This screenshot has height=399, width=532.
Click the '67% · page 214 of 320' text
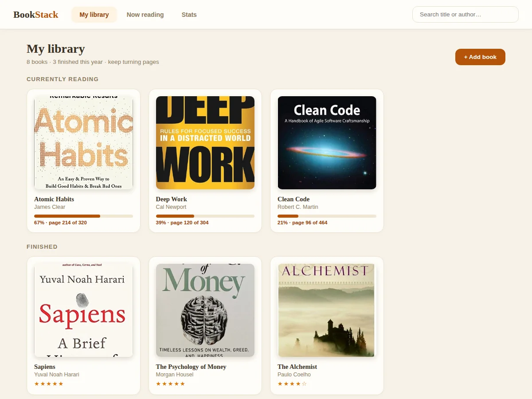pos(60,223)
